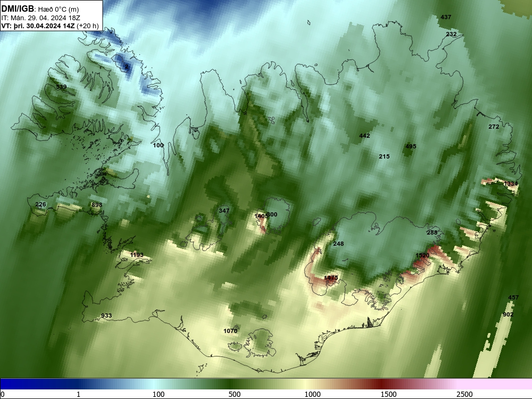The image size is (532, 399).
Task: Click the 347 value label
Action: coord(224,211)
